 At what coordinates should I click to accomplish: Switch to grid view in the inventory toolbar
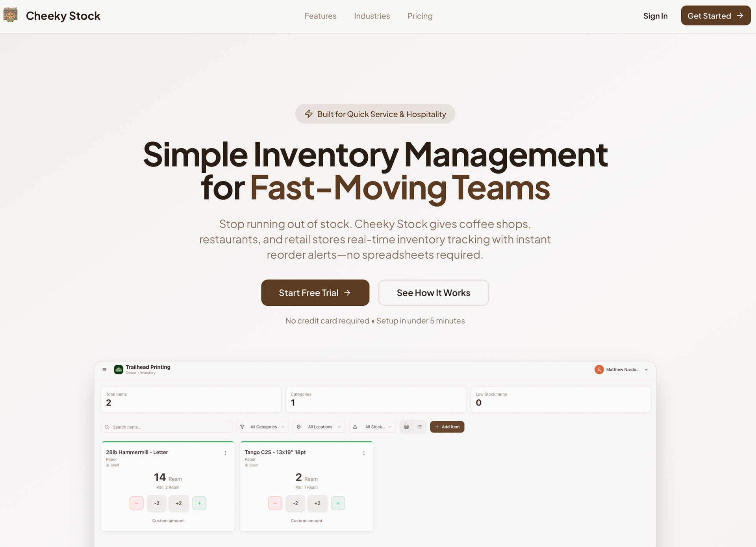pyautogui.click(x=406, y=427)
